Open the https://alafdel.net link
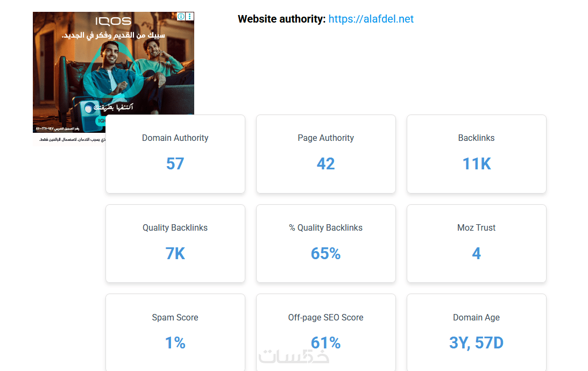Screen dimensions: 588x371 371,19
